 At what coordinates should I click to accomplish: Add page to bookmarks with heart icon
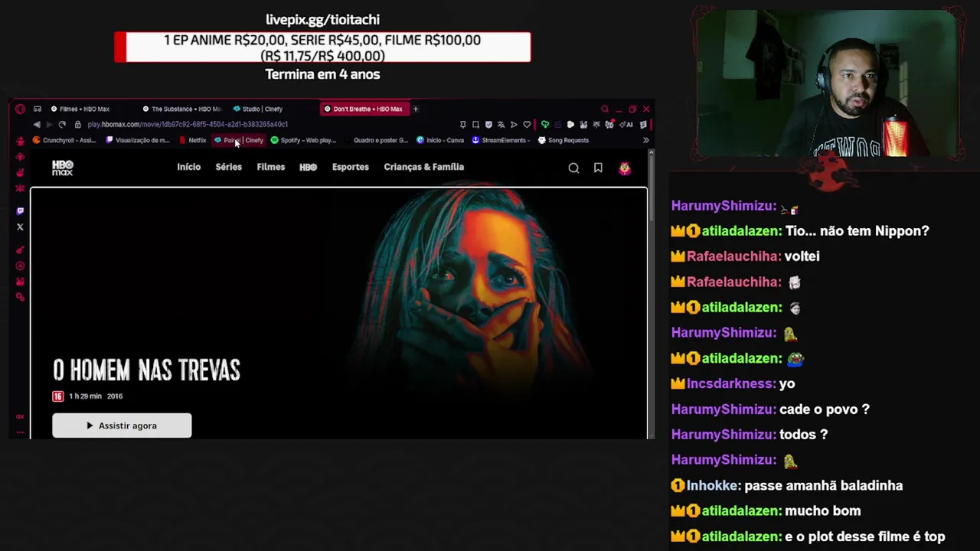[527, 125]
